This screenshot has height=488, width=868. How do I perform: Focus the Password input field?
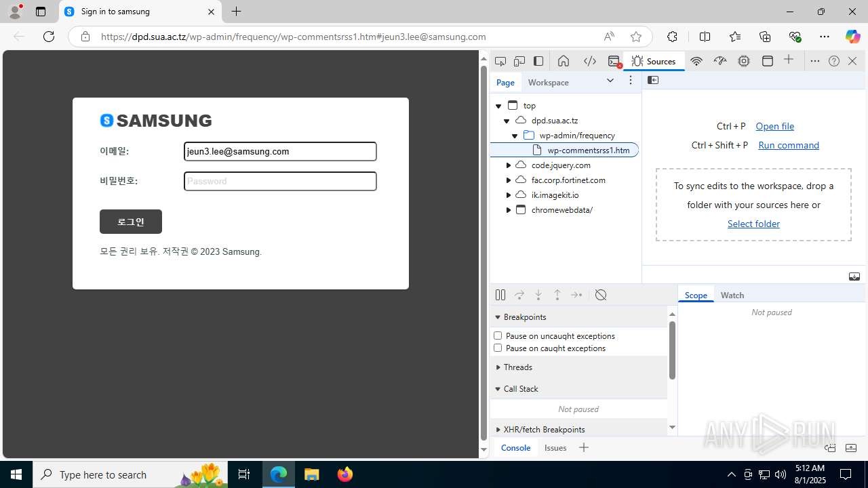point(280,181)
